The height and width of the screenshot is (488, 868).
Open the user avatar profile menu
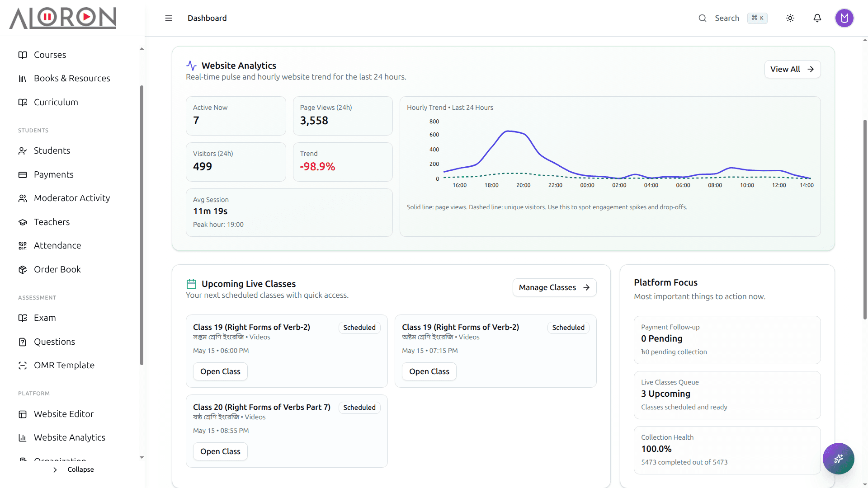pos(844,18)
